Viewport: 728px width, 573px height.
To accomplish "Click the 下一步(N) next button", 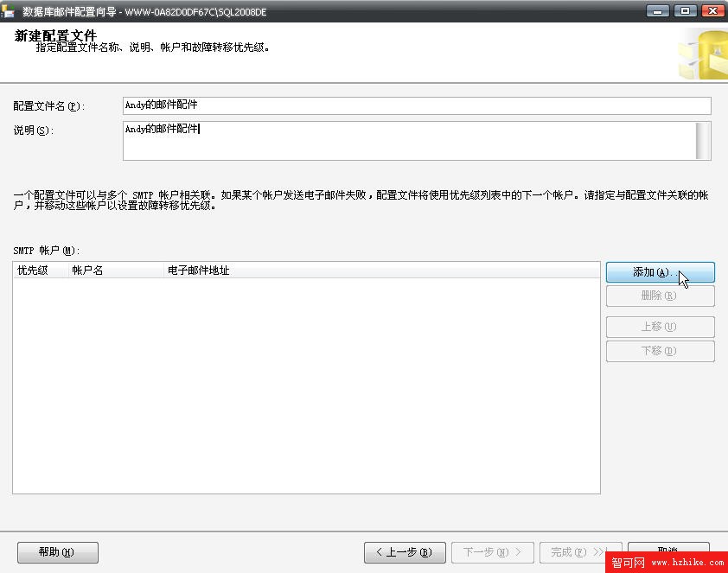I will 493,552.
